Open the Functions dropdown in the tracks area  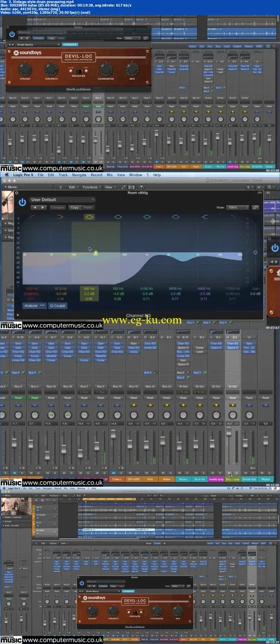tap(91, 187)
